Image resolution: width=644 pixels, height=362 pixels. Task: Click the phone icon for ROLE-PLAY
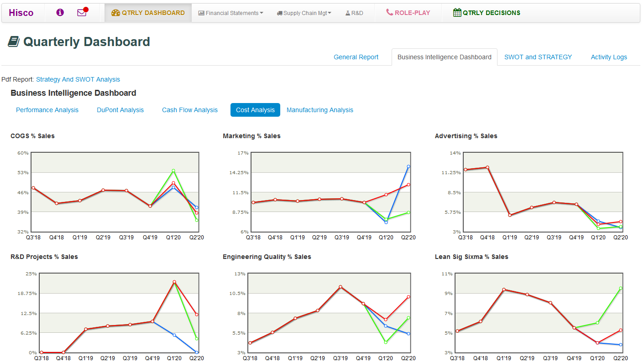click(x=389, y=12)
